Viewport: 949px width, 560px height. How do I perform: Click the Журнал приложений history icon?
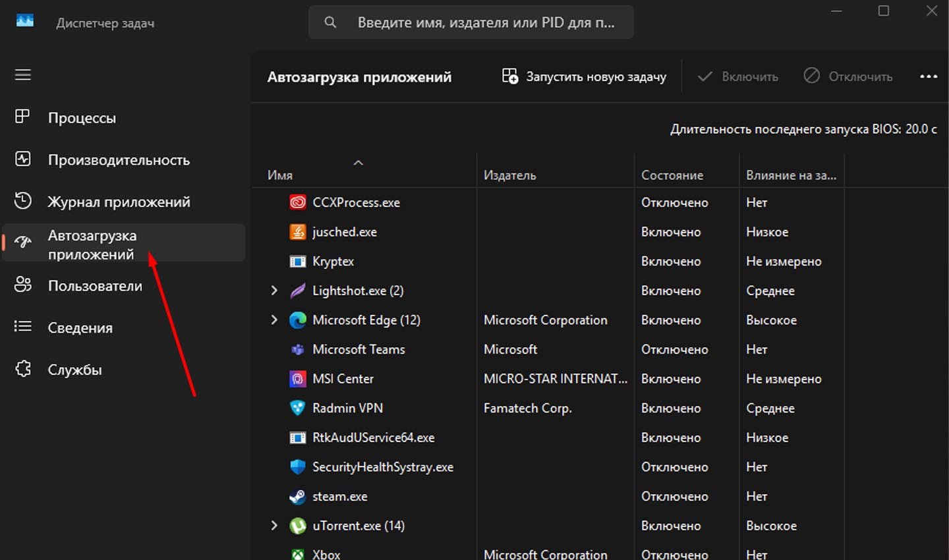[23, 201]
